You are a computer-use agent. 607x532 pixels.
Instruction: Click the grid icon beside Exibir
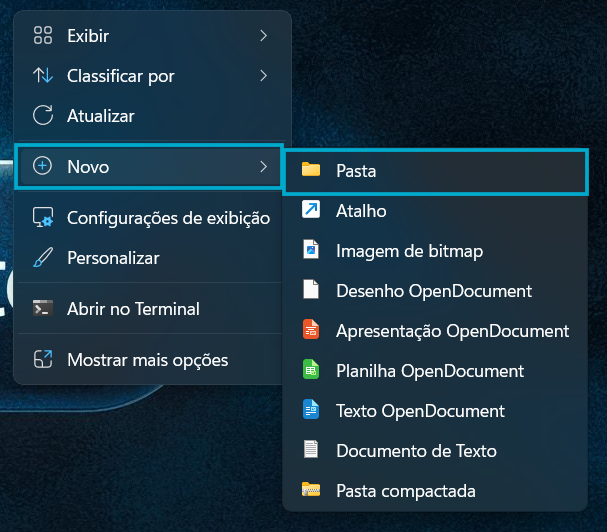[x=43, y=36]
